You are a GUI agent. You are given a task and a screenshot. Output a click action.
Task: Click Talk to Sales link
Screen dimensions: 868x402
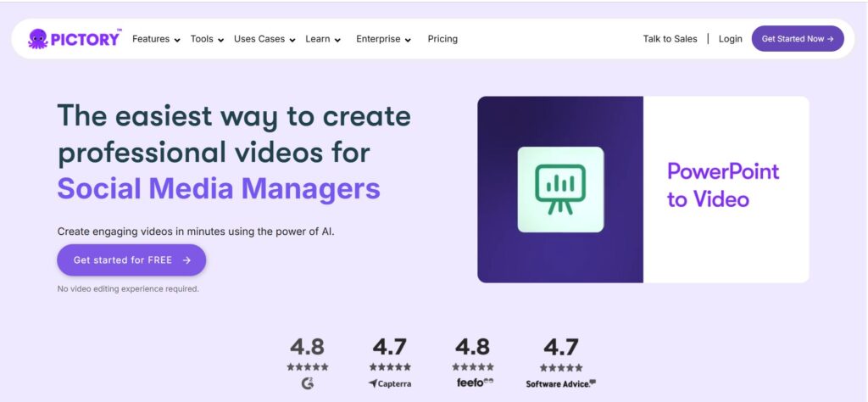670,39
